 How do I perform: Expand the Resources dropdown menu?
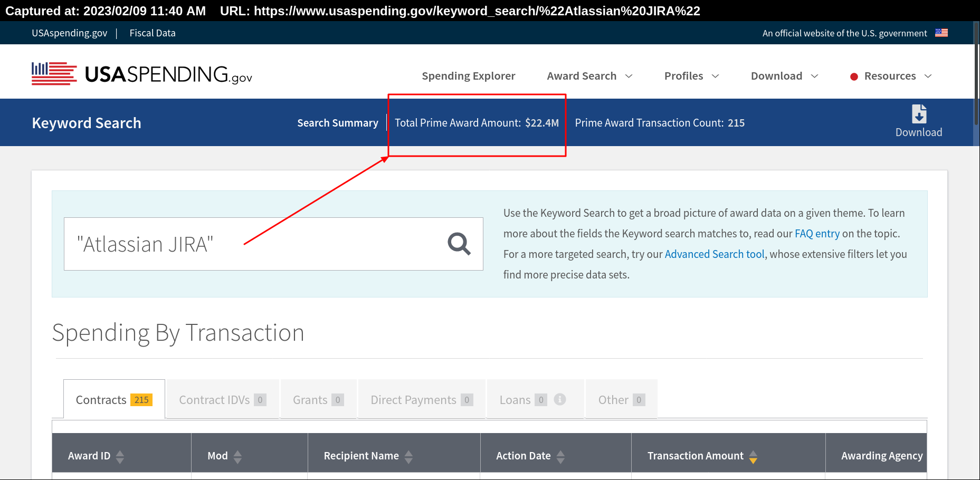pos(898,76)
